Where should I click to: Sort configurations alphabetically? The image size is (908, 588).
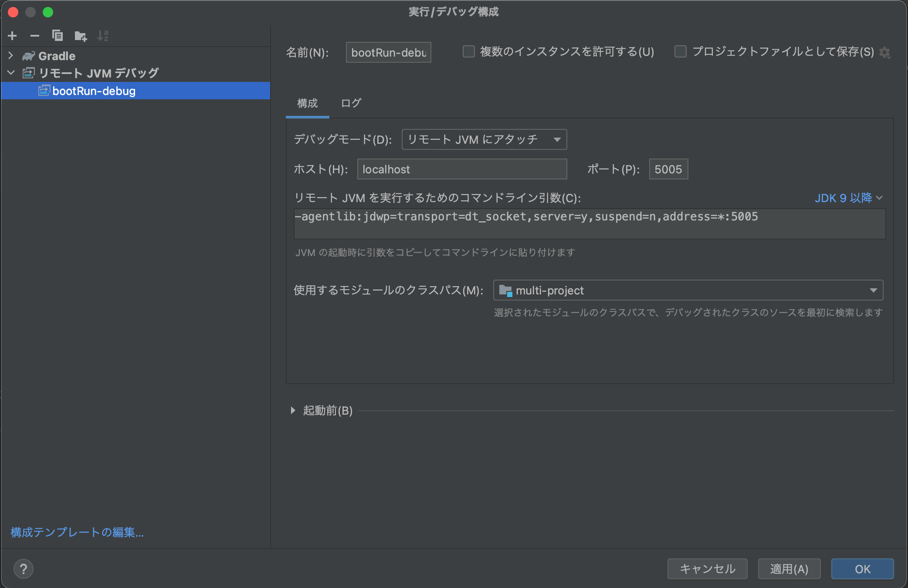coord(103,36)
